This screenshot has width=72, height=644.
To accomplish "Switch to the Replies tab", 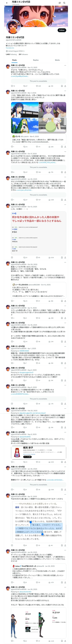I will [36, 60].
